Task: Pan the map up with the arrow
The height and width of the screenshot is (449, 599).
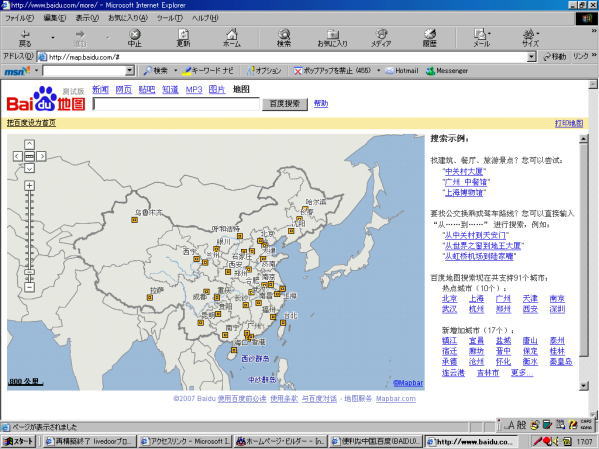Action: click(29, 144)
